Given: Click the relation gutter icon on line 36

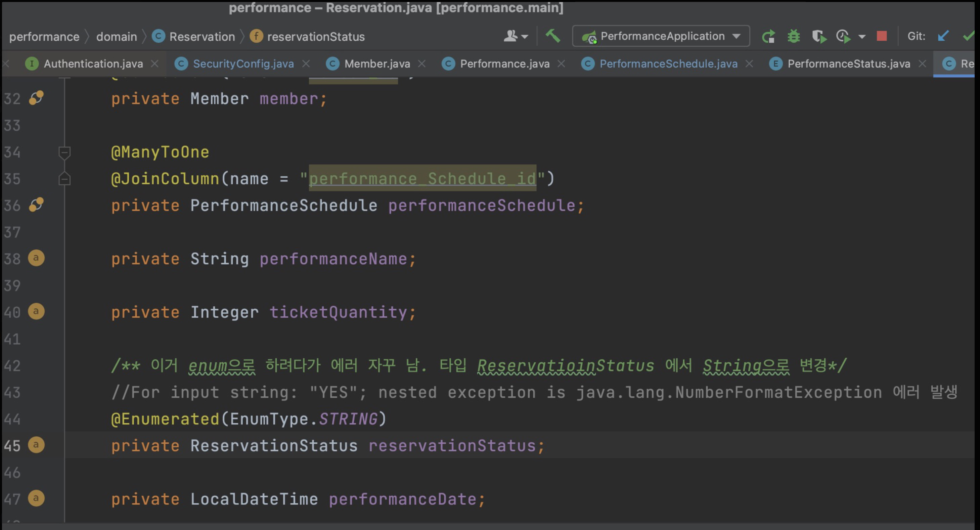Looking at the screenshot, I should [36, 205].
